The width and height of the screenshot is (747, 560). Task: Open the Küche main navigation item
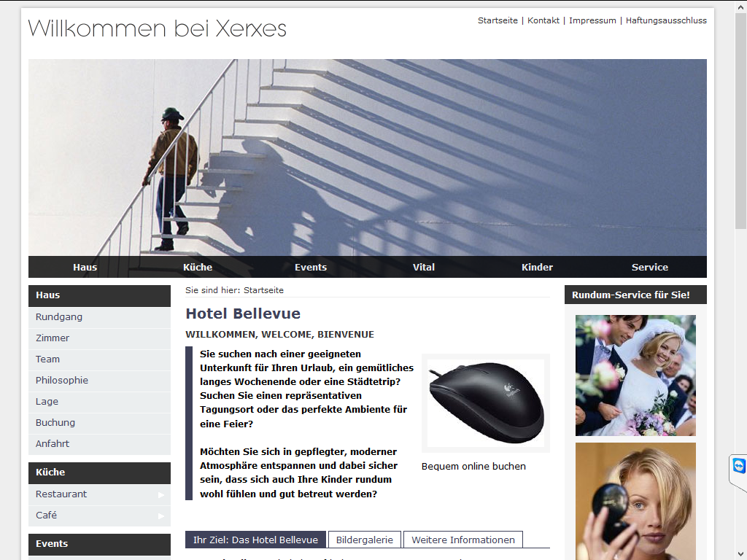[198, 267]
